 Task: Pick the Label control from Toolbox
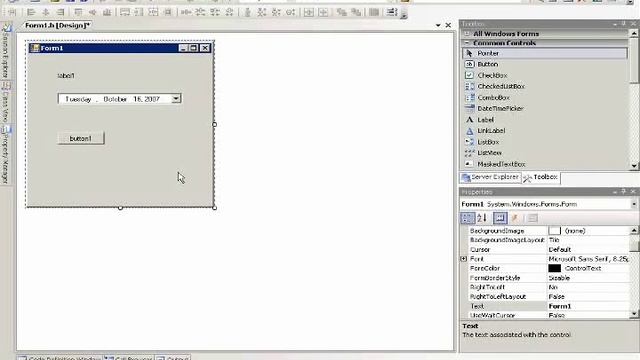pyautogui.click(x=545, y=120)
